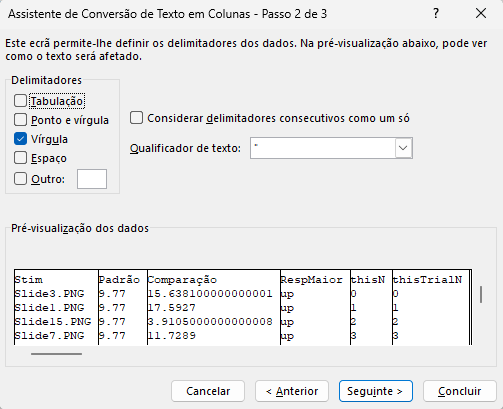
Task: Toggle Considerar delimitadores consecutivos como um só
Action: (136, 118)
